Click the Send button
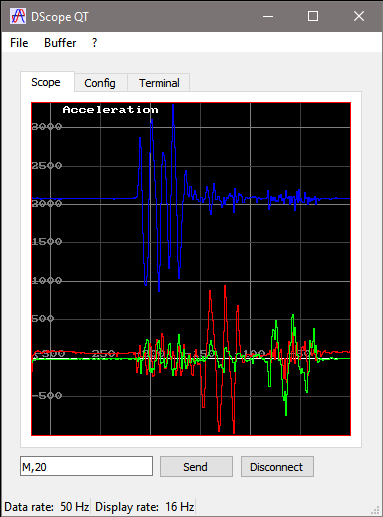The width and height of the screenshot is (383, 517). coord(196,467)
